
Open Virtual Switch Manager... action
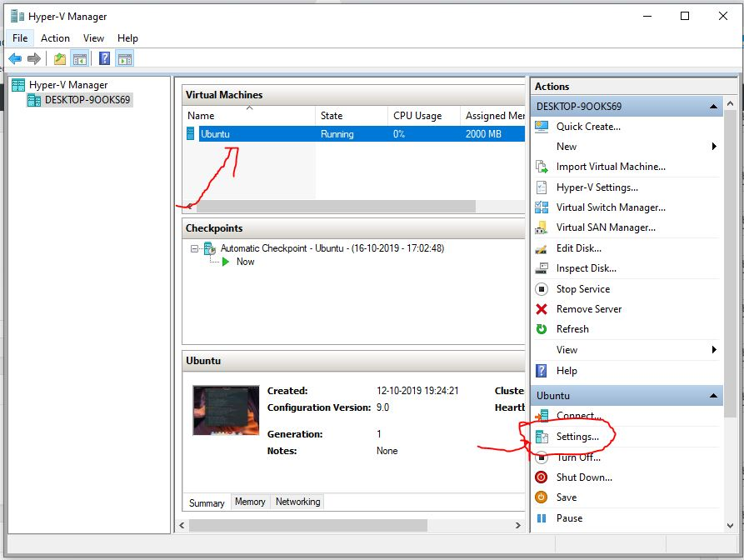coord(611,207)
